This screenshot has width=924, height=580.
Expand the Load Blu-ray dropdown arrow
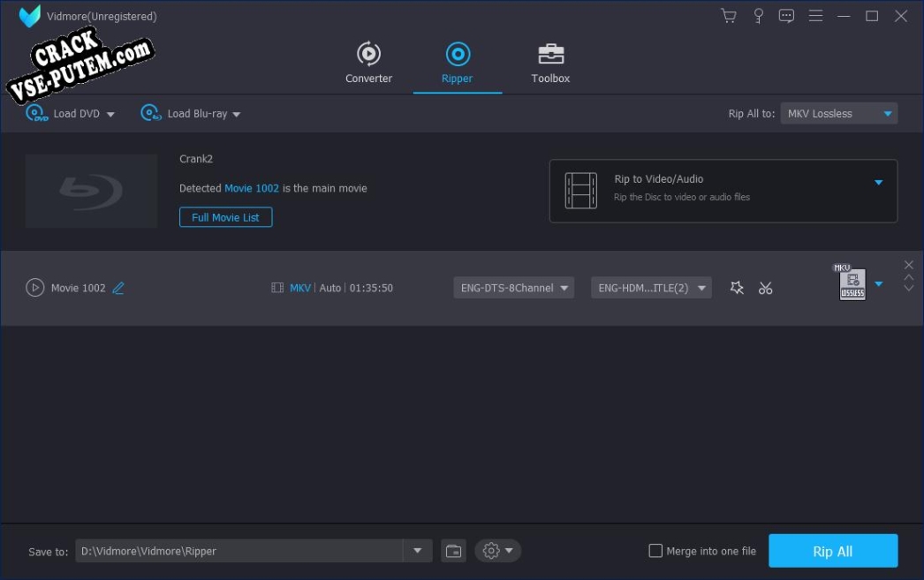click(237, 114)
